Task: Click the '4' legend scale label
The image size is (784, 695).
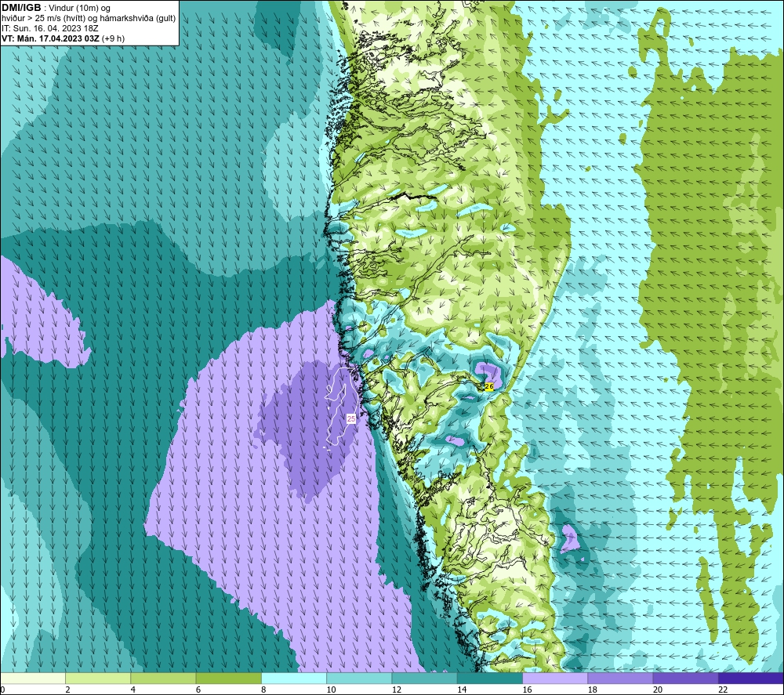Action: coord(133,690)
